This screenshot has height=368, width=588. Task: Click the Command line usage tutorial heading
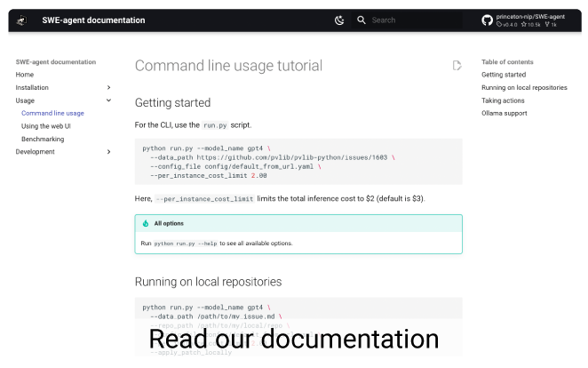coord(228,66)
